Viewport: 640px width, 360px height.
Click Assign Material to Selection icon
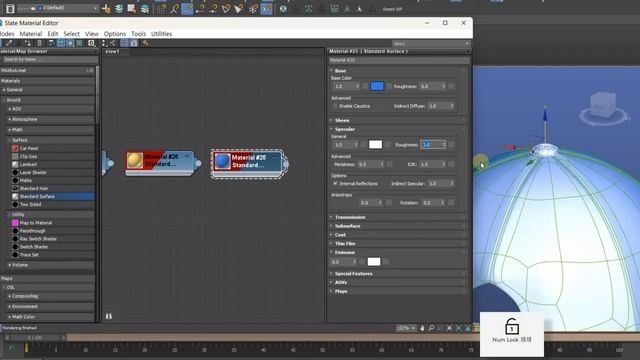(x=27, y=43)
